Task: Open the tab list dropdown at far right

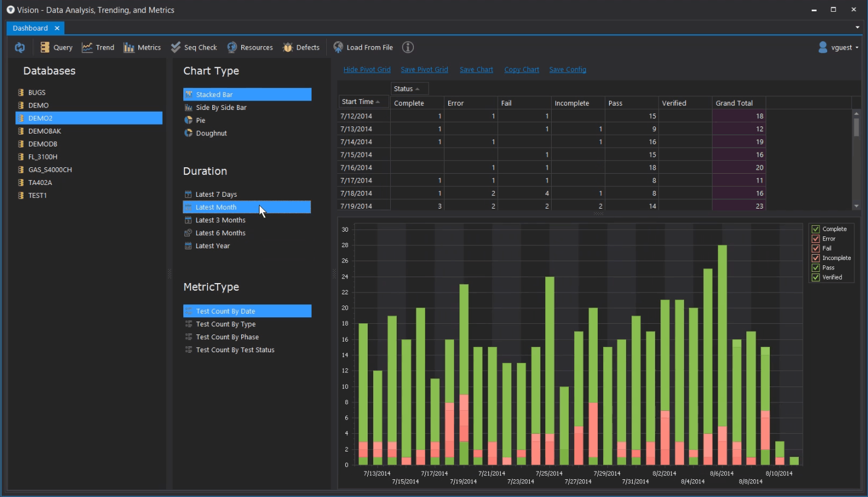Action: point(857,27)
